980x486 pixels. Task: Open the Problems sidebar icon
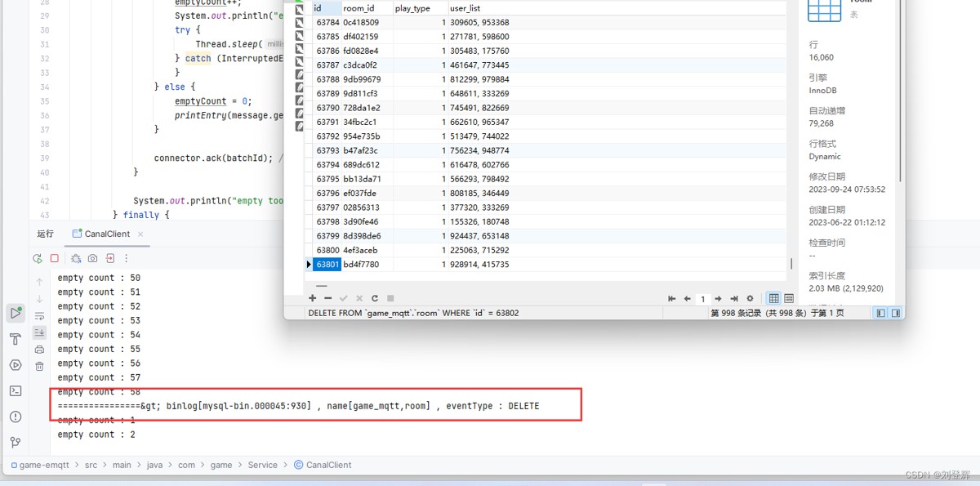click(16, 417)
